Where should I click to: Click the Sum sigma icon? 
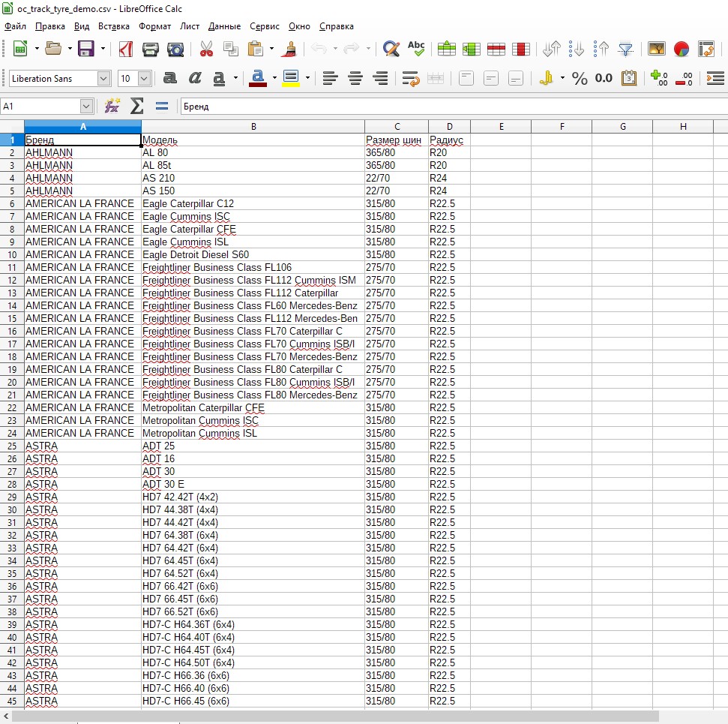[136, 107]
